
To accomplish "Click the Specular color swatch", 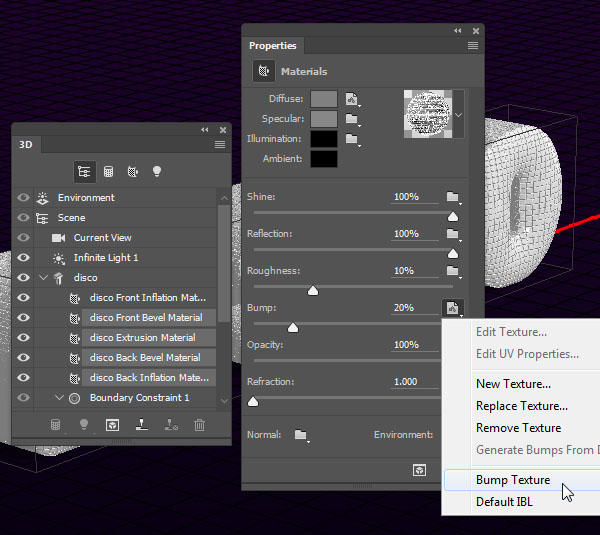I will tap(323, 119).
